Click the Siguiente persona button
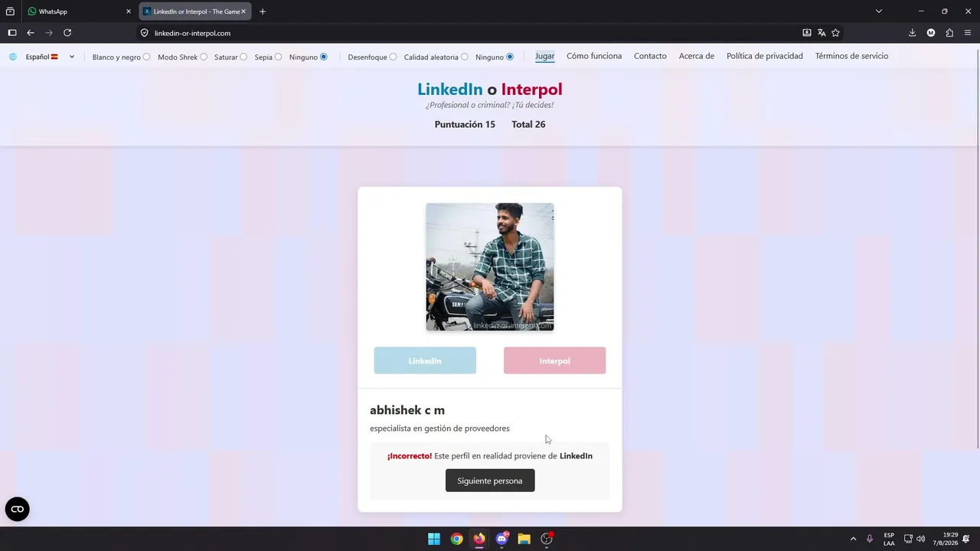980x551 pixels. tap(490, 481)
